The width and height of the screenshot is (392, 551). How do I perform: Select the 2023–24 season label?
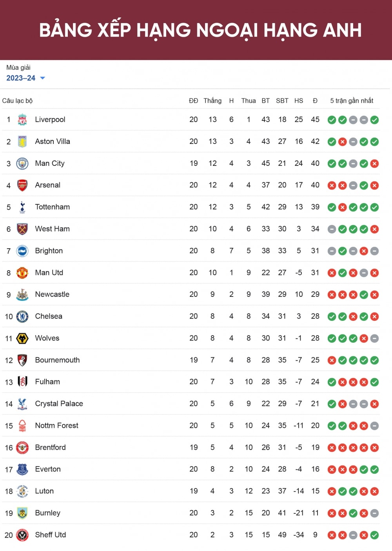[21, 78]
